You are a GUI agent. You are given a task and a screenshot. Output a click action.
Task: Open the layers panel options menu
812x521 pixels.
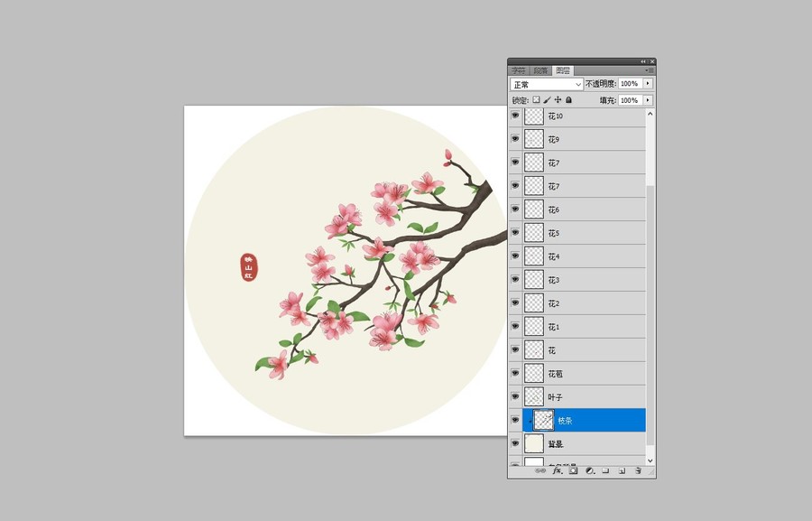pyautogui.click(x=650, y=70)
